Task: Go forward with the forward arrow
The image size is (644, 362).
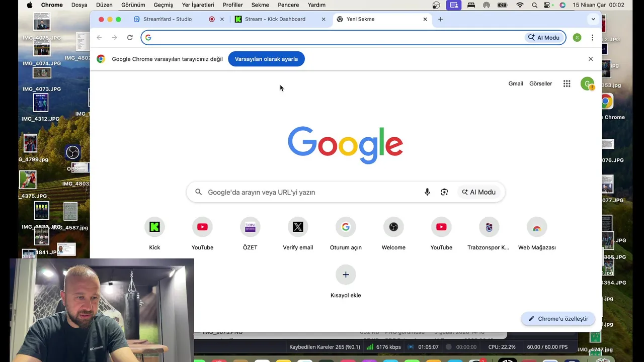Action: (115, 38)
